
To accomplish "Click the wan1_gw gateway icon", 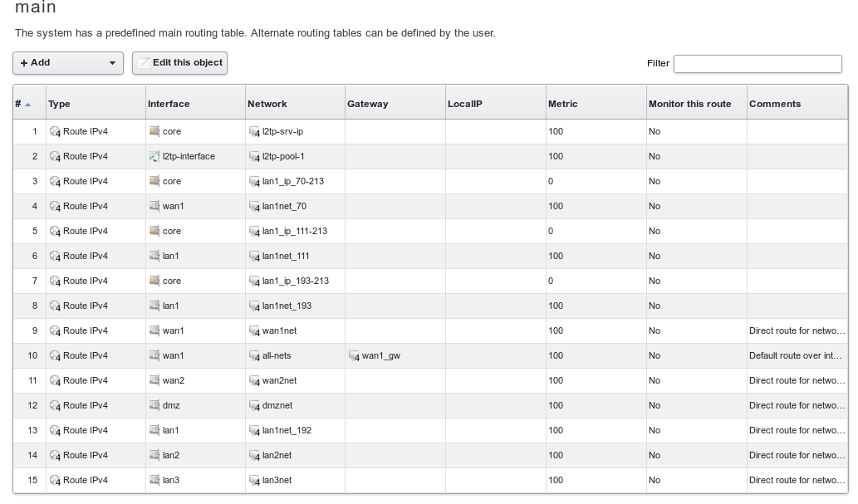I will [x=354, y=356].
